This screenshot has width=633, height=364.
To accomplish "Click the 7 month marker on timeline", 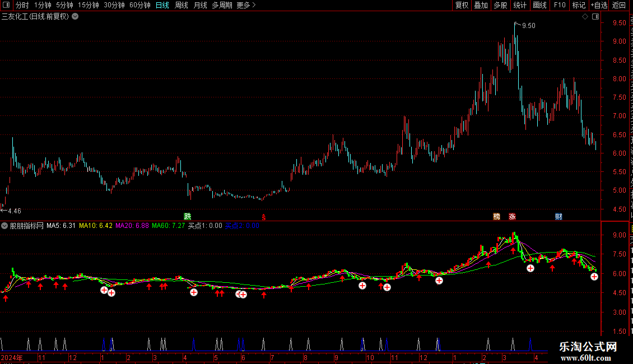I will [x=272, y=357].
